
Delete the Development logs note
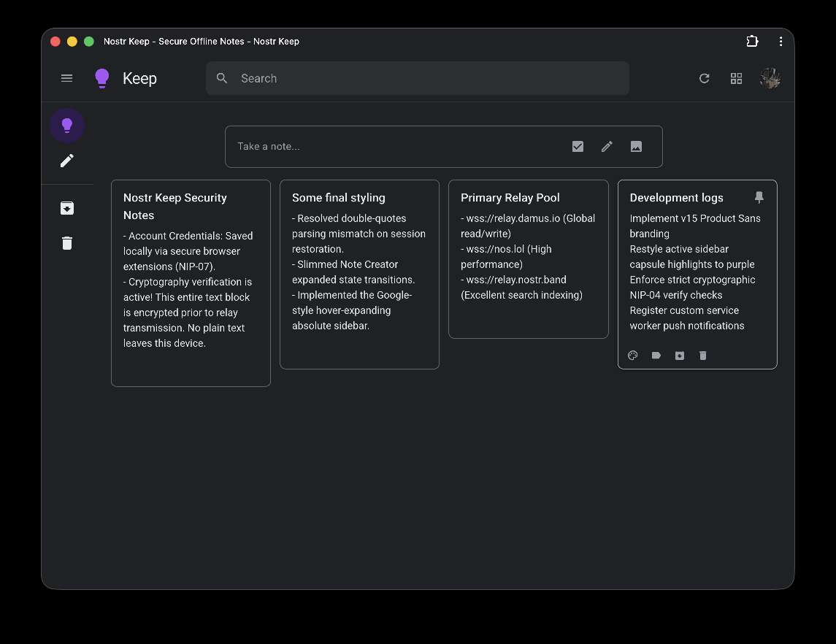(702, 356)
